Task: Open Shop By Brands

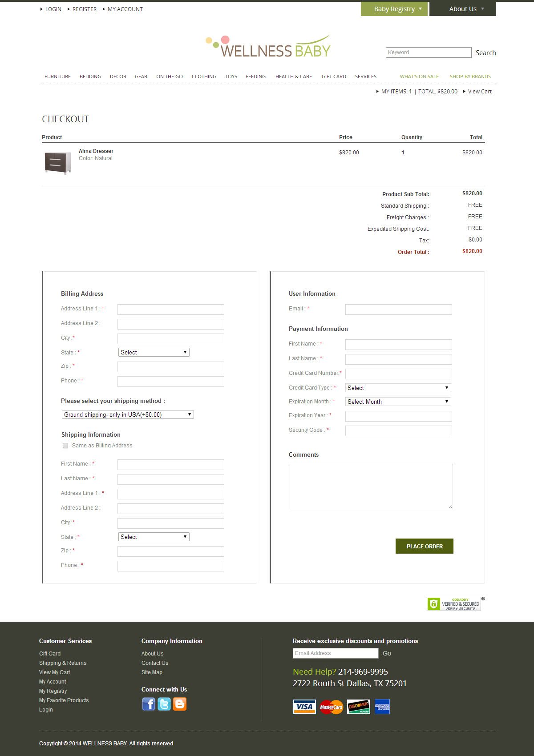Action: click(x=470, y=76)
